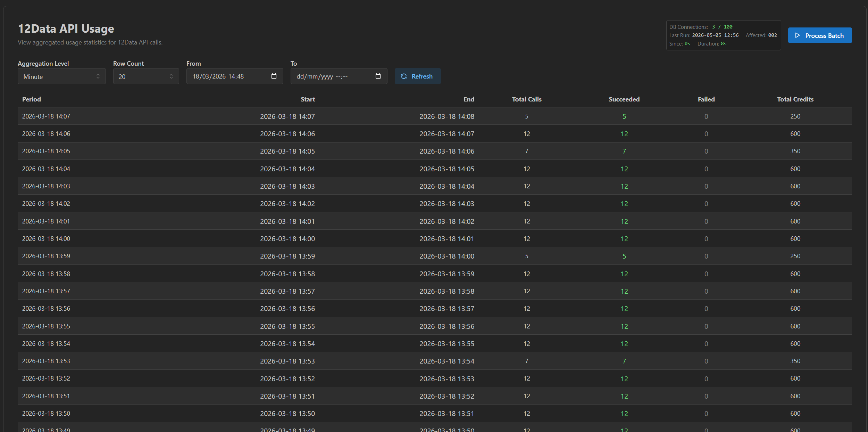
Task: Click Total Credits 350 in 14:05 row
Action: [x=795, y=151]
